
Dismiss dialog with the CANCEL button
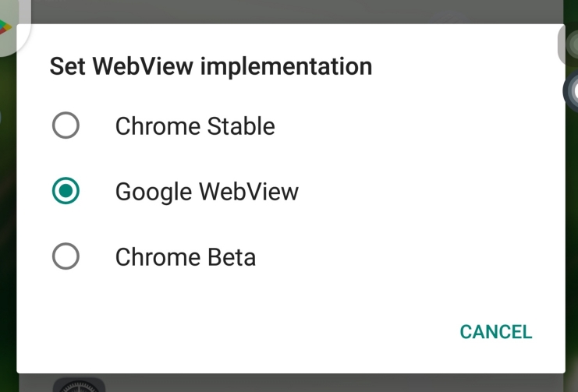(496, 332)
